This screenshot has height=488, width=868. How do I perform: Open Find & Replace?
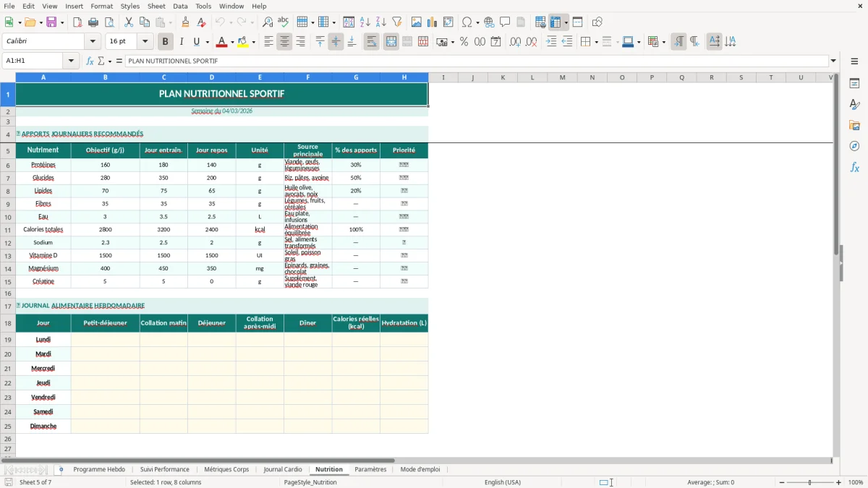(x=268, y=22)
